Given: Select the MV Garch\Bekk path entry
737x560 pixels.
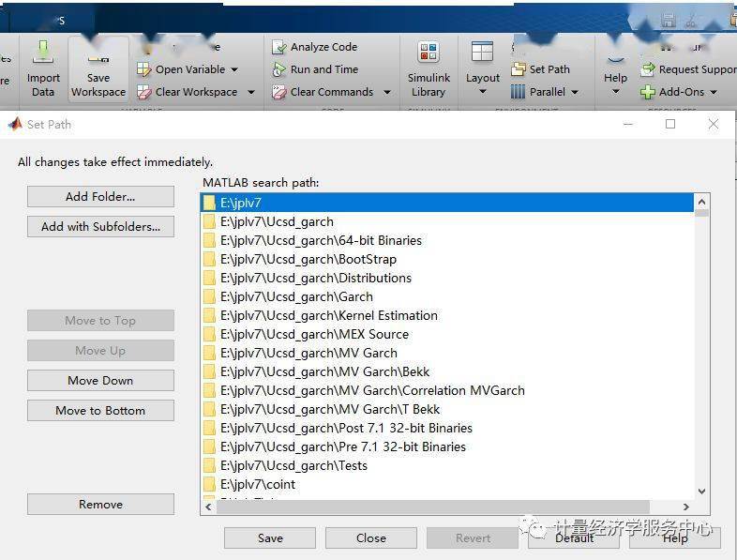Looking at the screenshot, I should coord(447,371).
